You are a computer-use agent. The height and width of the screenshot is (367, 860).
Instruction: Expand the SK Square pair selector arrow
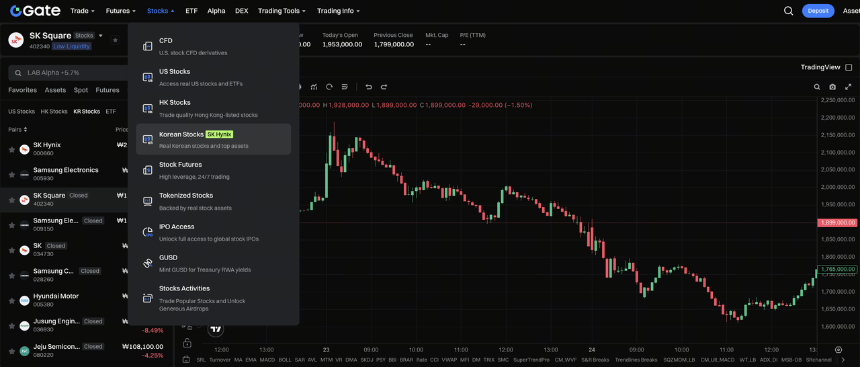tap(101, 36)
